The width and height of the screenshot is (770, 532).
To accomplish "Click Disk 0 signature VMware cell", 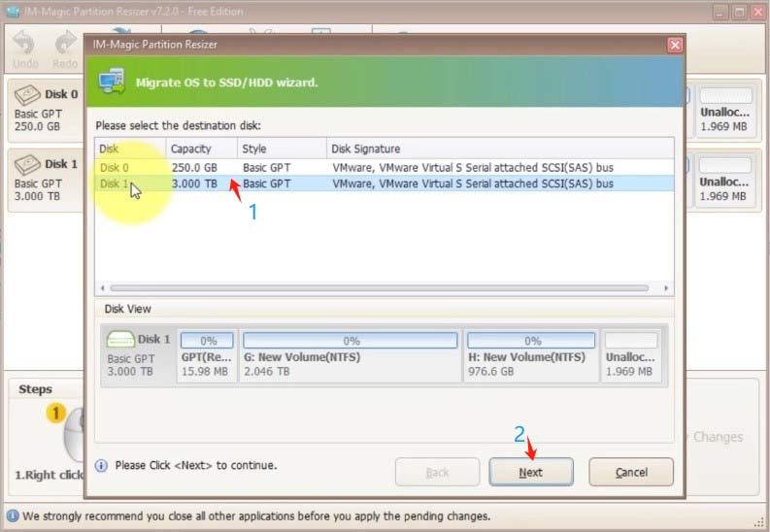I will point(473,167).
